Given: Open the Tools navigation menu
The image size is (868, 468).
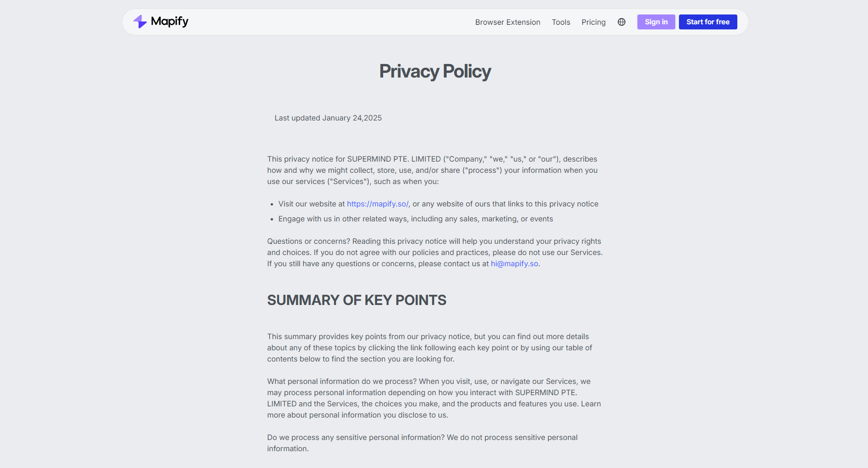Looking at the screenshot, I should [x=561, y=22].
